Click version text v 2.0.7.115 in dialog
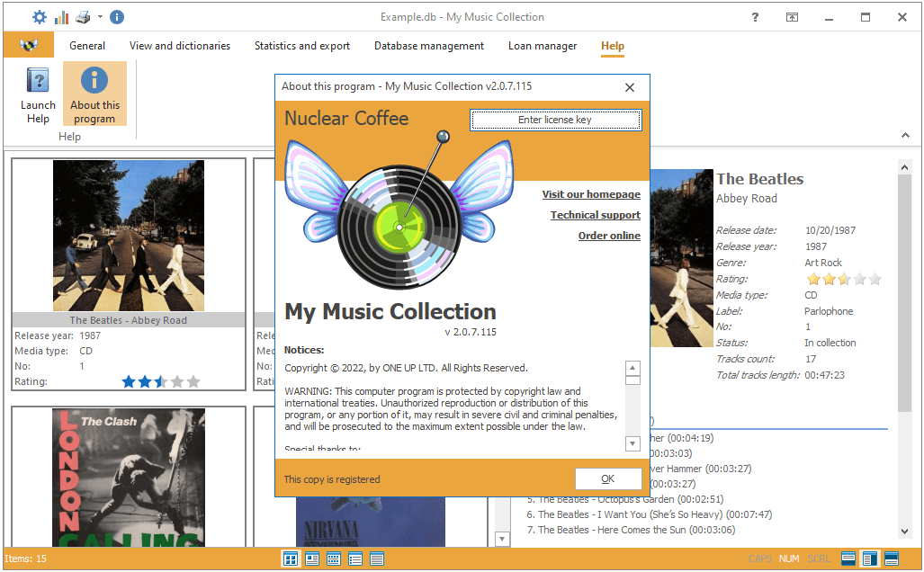Screen dimensions: 924x572 [471, 332]
